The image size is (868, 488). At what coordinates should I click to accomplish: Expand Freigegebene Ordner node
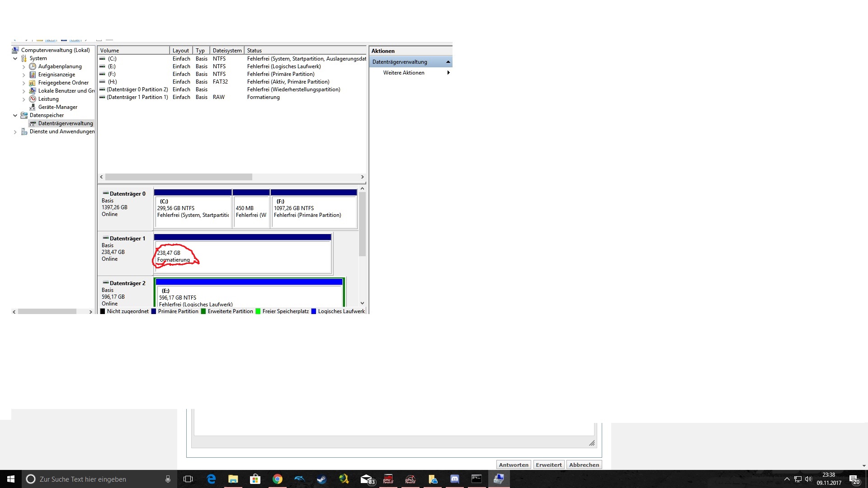[24, 83]
